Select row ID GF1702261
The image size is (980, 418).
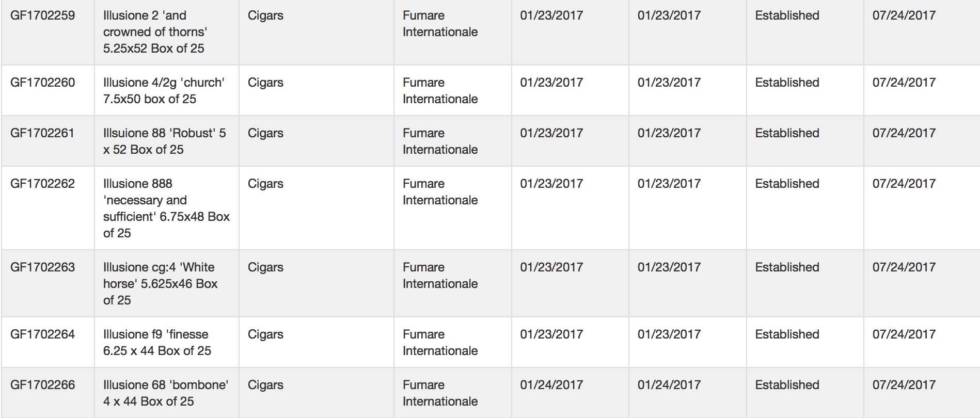click(42, 133)
